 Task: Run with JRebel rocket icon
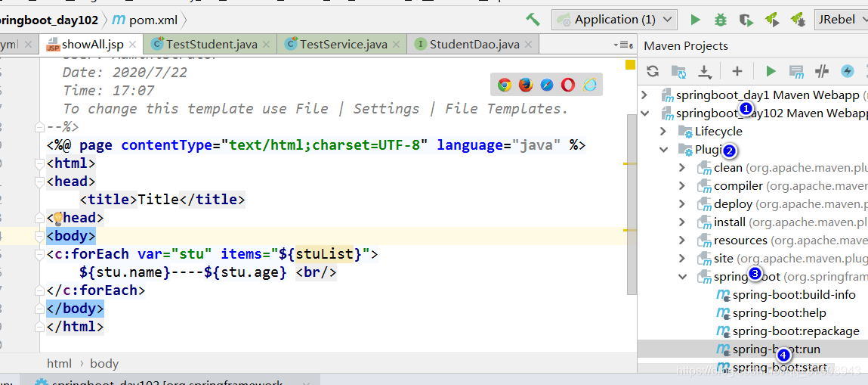pos(771,20)
